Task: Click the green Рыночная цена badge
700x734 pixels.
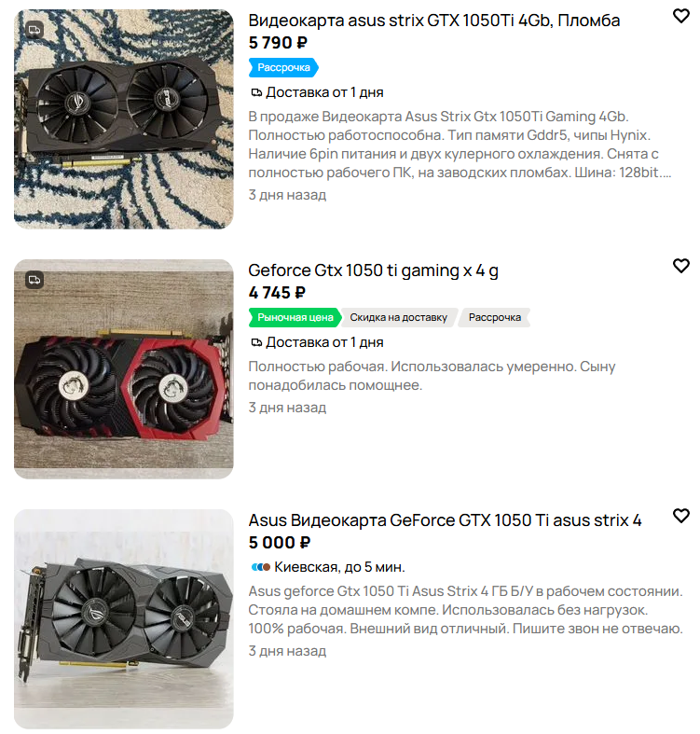Action: click(x=295, y=317)
